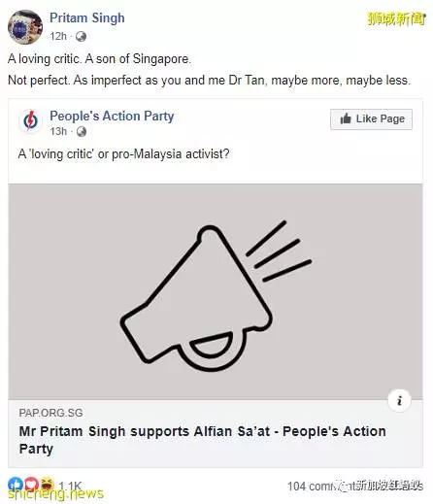Click the info icon on link preview
Screen dimensions: 433x504
point(399,400)
